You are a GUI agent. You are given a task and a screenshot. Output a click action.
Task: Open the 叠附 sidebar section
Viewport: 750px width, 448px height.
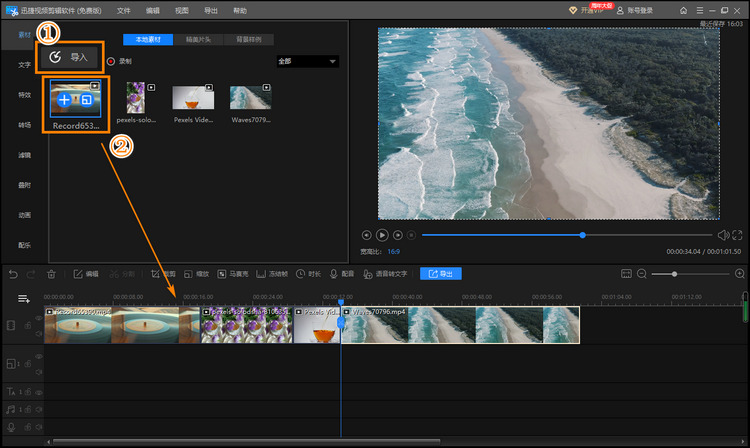24,185
